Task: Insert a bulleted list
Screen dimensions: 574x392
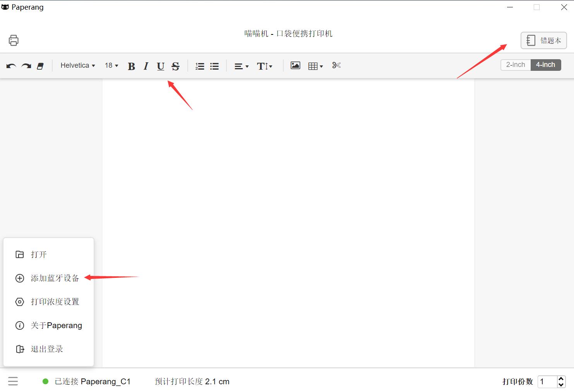Action: [x=214, y=66]
